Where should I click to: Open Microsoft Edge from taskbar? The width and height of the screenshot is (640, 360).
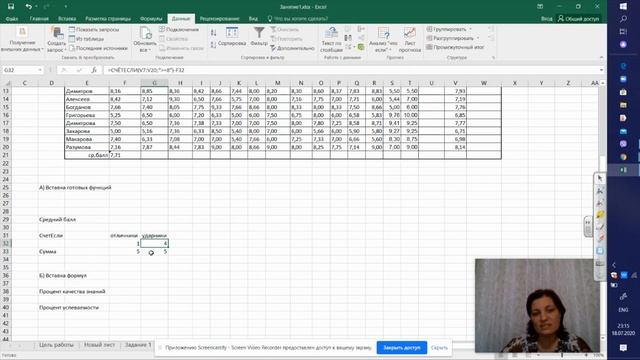click(623, 66)
